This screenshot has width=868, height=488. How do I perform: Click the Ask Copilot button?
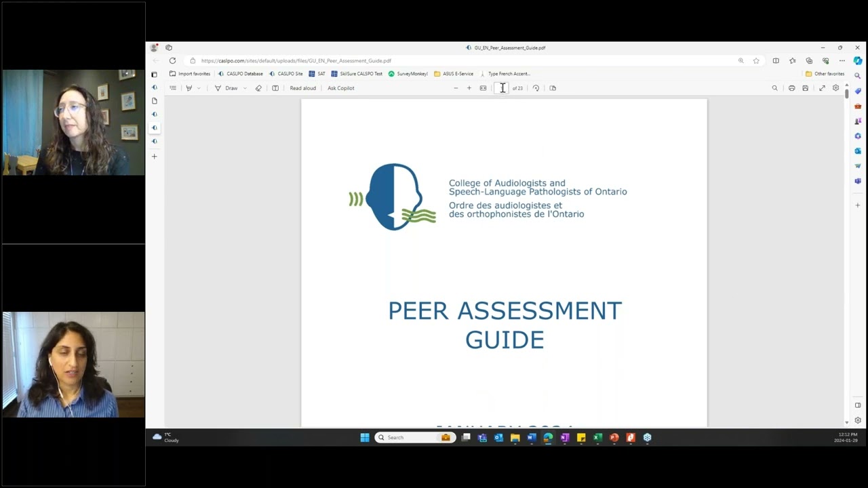click(341, 88)
